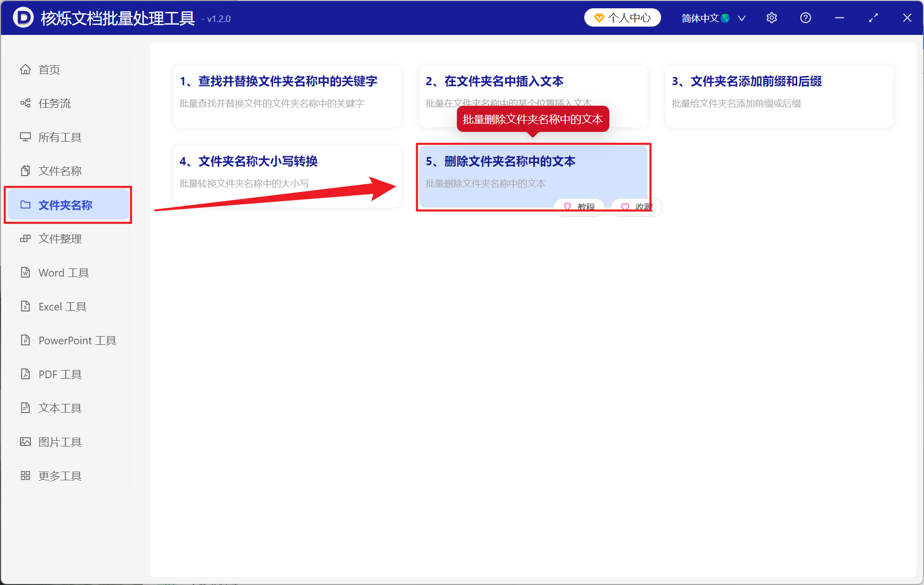Viewport: 924px width, 585px height.
Task: Select the 首页 home icon in sidebar
Action: (x=26, y=69)
